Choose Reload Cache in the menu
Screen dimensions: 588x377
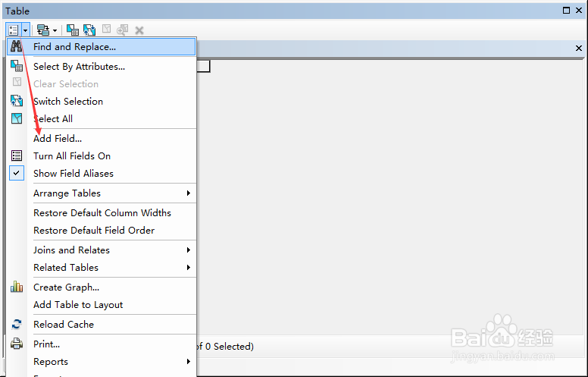102,325
